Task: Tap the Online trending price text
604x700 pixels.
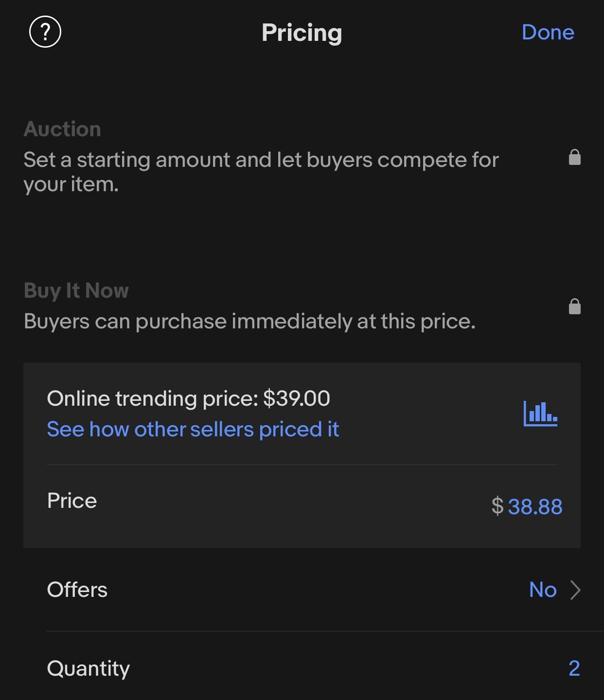Action: pos(188,398)
